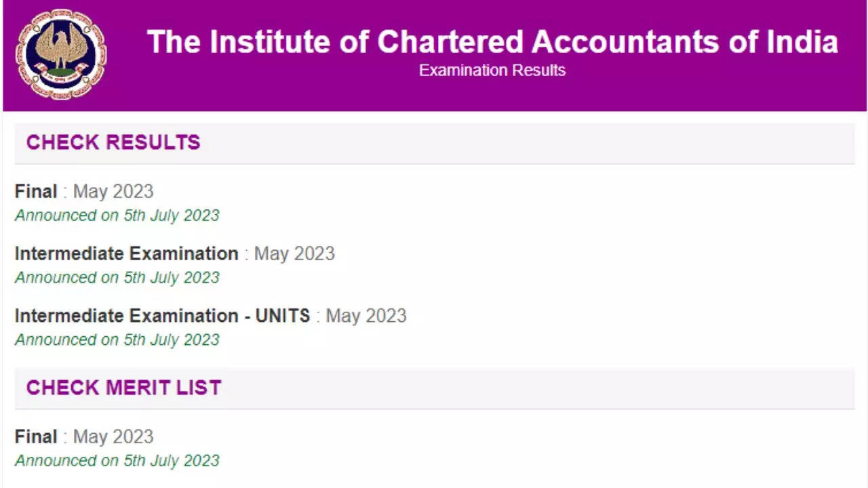Select the CHECK RESULTS section heading
Viewport: 868px width, 488px height.
[x=113, y=142]
